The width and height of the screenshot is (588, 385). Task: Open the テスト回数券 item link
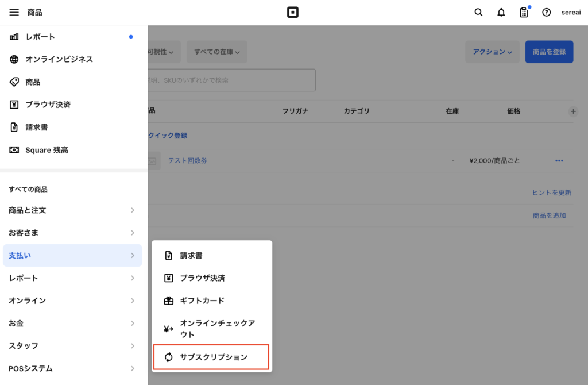(187, 161)
